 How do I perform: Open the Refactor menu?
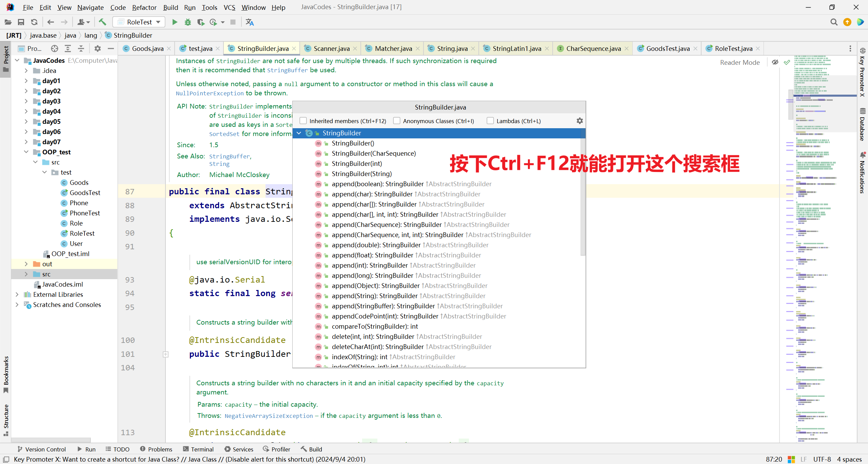(144, 7)
